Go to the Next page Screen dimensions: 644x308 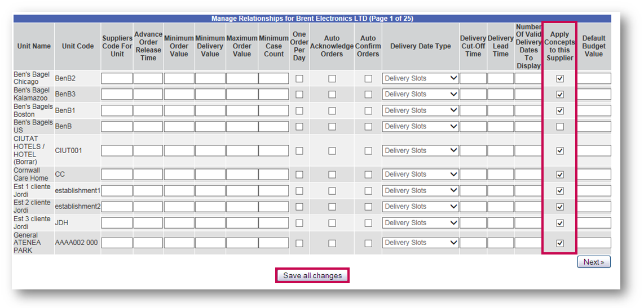click(x=593, y=262)
